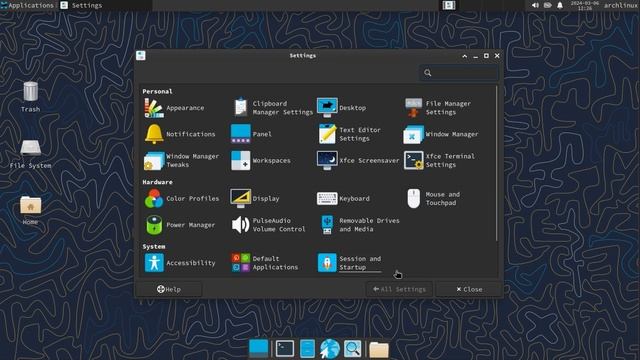Open Text Editor Settings

tap(349, 134)
